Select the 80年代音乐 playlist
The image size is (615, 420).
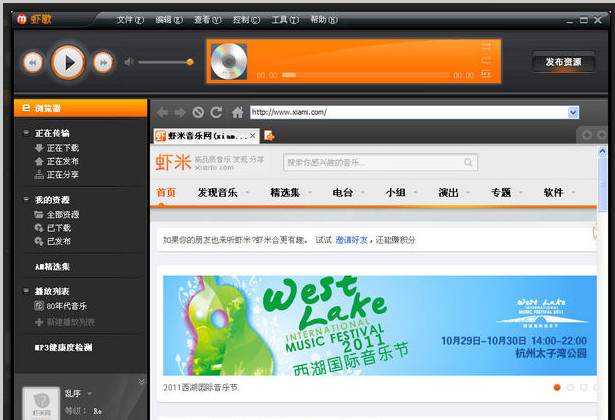coord(61,306)
